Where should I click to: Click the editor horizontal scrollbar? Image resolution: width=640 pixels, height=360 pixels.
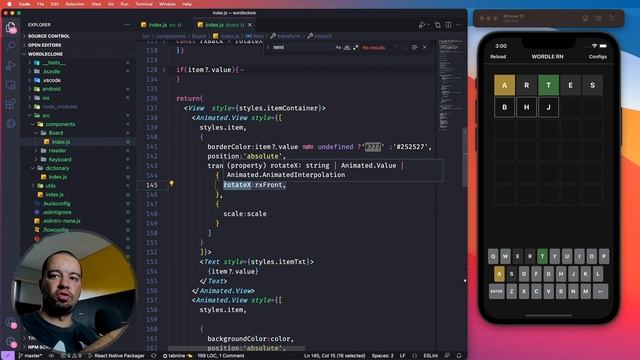237,349
